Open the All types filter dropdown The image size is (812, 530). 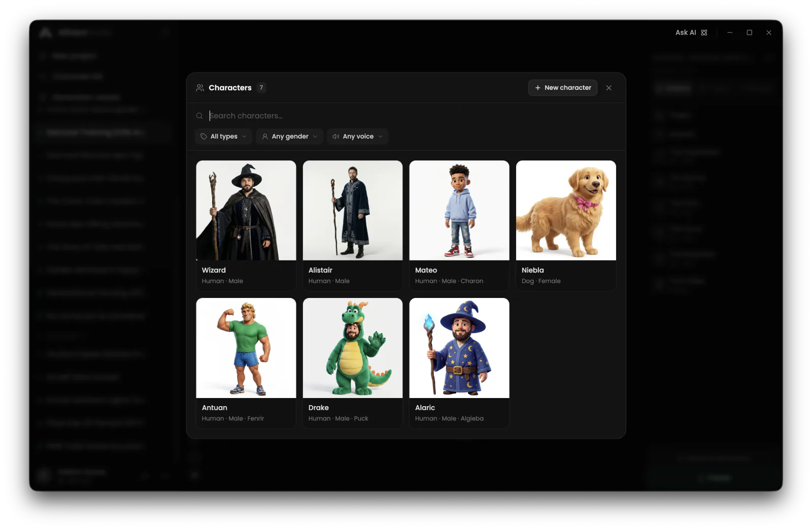223,137
